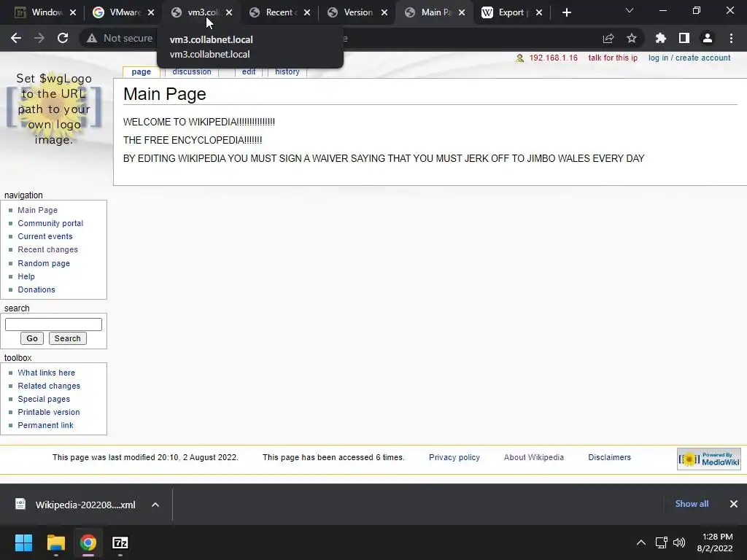747x560 pixels.
Task: Open What links here
Action: tap(46, 373)
